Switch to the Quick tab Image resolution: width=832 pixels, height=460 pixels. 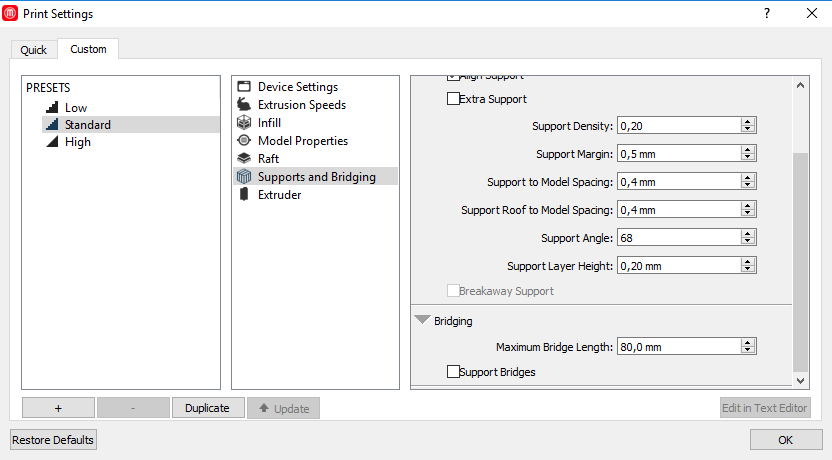(33, 50)
